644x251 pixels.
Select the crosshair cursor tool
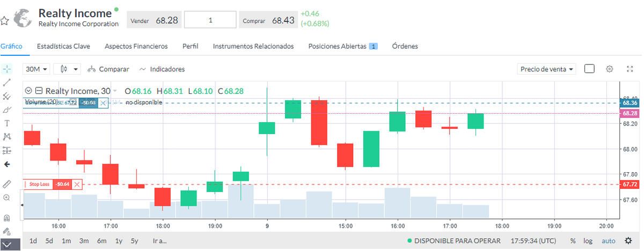[7, 69]
